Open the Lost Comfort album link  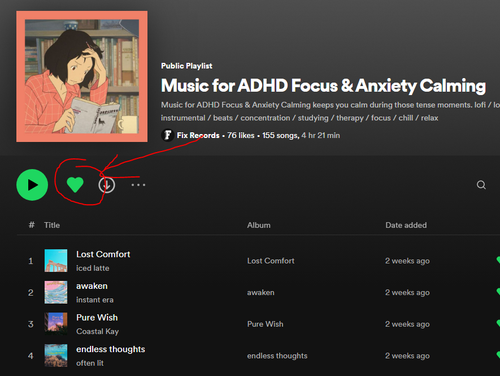coord(271,261)
